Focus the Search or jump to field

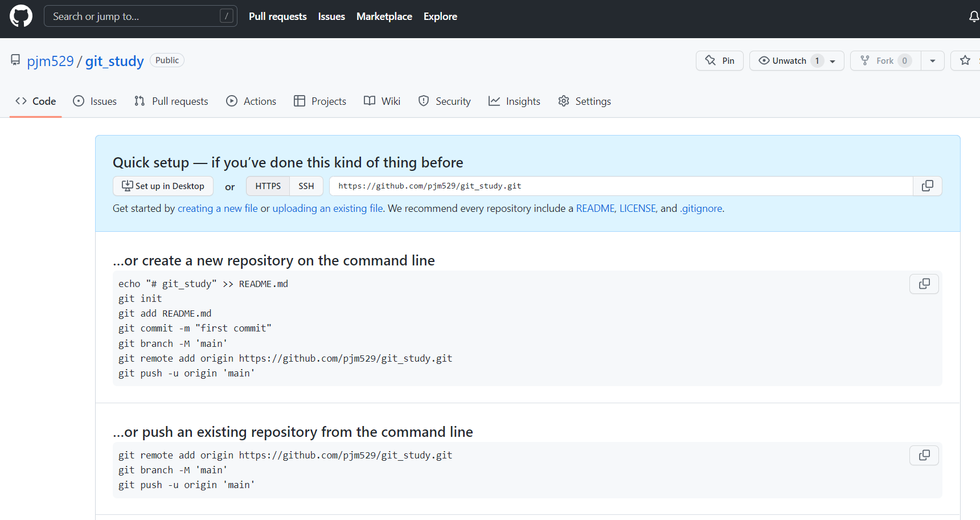[141, 16]
